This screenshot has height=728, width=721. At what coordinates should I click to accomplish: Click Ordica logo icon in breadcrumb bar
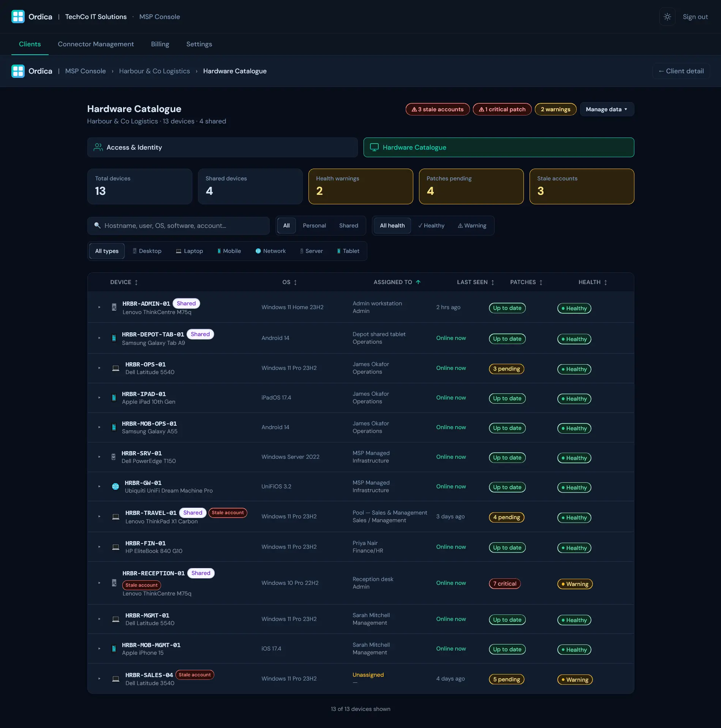click(x=18, y=71)
